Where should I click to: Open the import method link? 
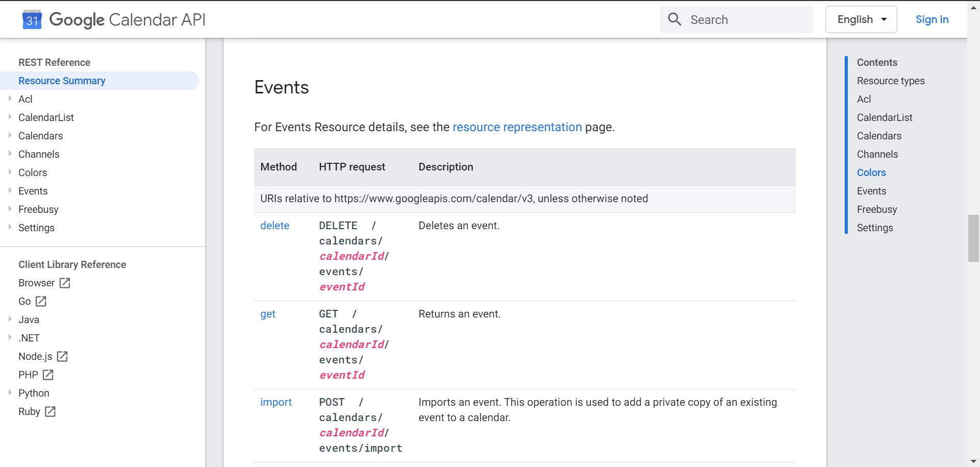coord(276,402)
